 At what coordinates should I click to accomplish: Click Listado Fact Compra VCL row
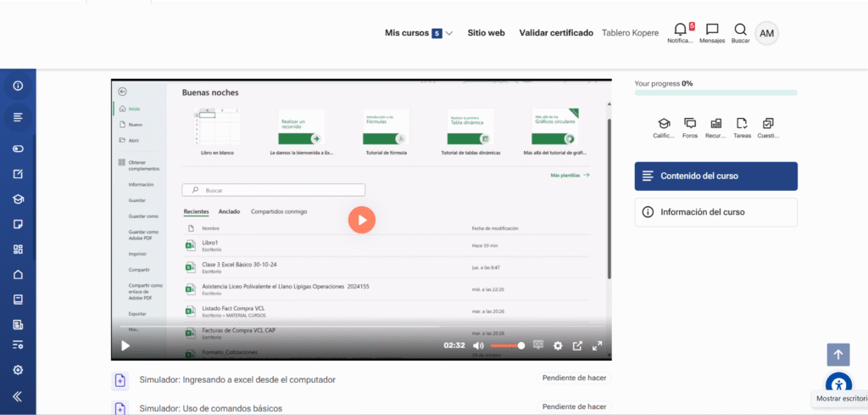click(x=387, y=311)
